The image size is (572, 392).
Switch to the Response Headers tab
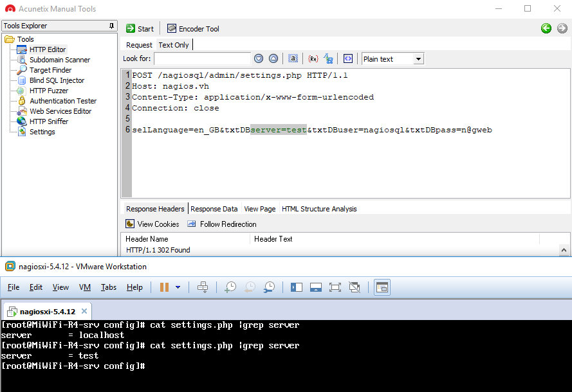155,209
